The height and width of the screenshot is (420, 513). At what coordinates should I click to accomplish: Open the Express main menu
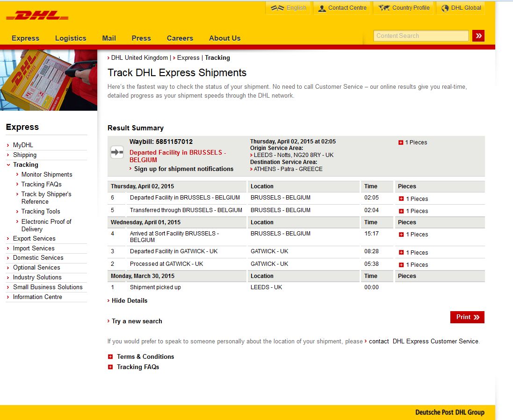coord(26,38)
